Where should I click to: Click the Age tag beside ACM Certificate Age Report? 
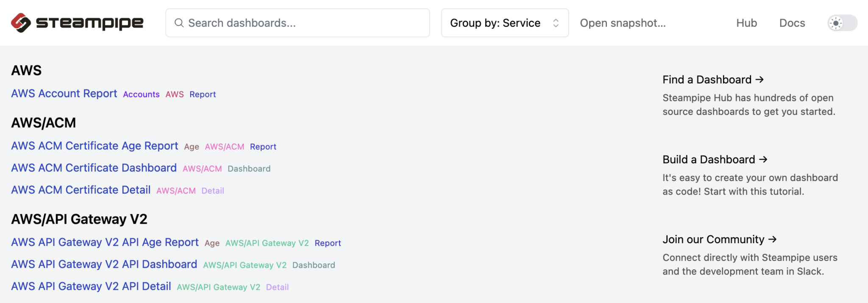(x=191, y=147)
